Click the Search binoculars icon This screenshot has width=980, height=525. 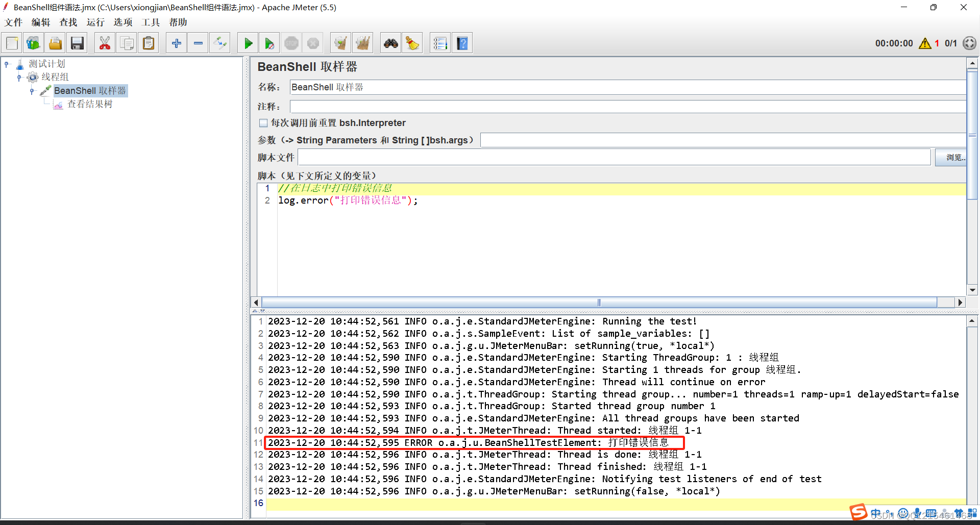coord(391,43)
